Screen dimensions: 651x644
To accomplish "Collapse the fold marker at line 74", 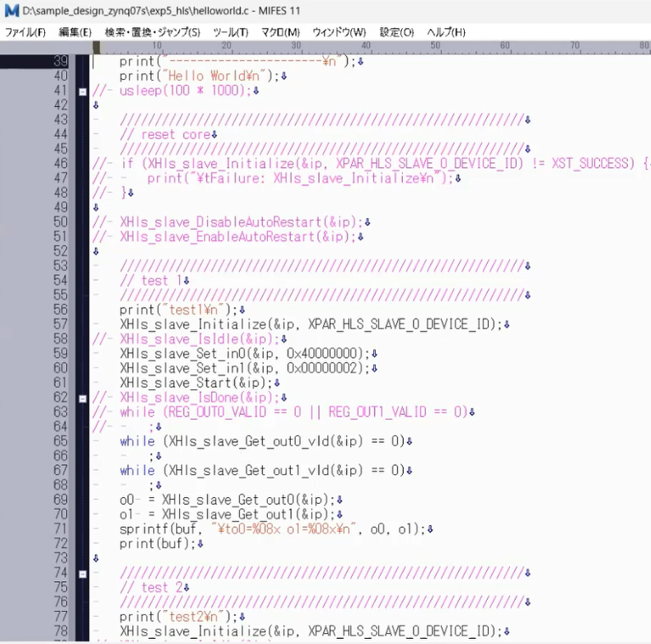I will [82, 573].
